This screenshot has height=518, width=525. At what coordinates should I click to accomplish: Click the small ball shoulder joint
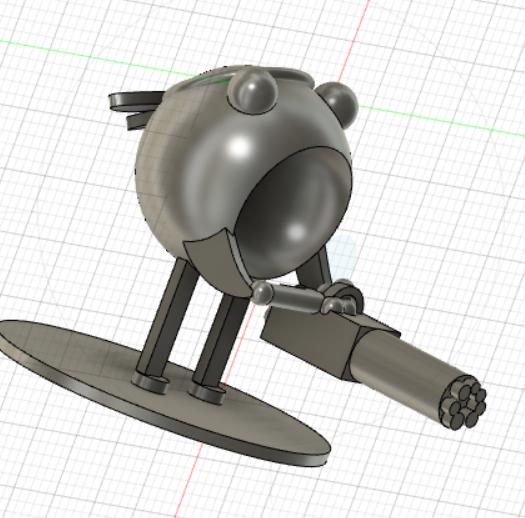tap(263, 293)
